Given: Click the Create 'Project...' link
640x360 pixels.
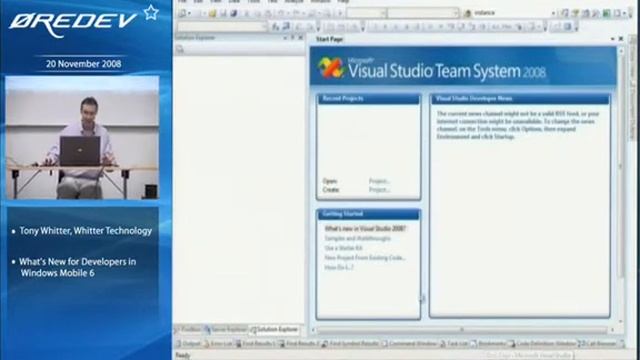Looking at the screenshot, I should click(x=379, y=190).
